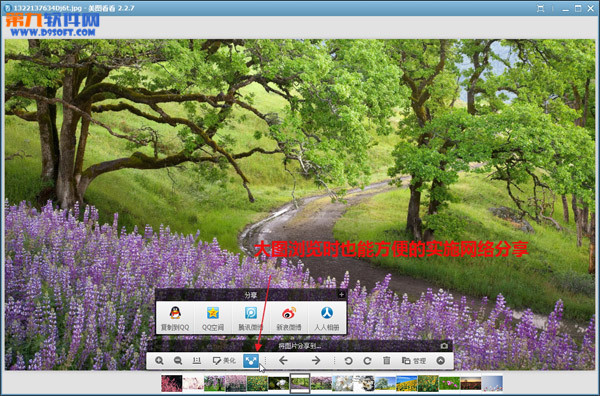Viewport: 600px width, 396px height.
Task: Share image via 复制到QQ
Action: click(x=175, y=318)
